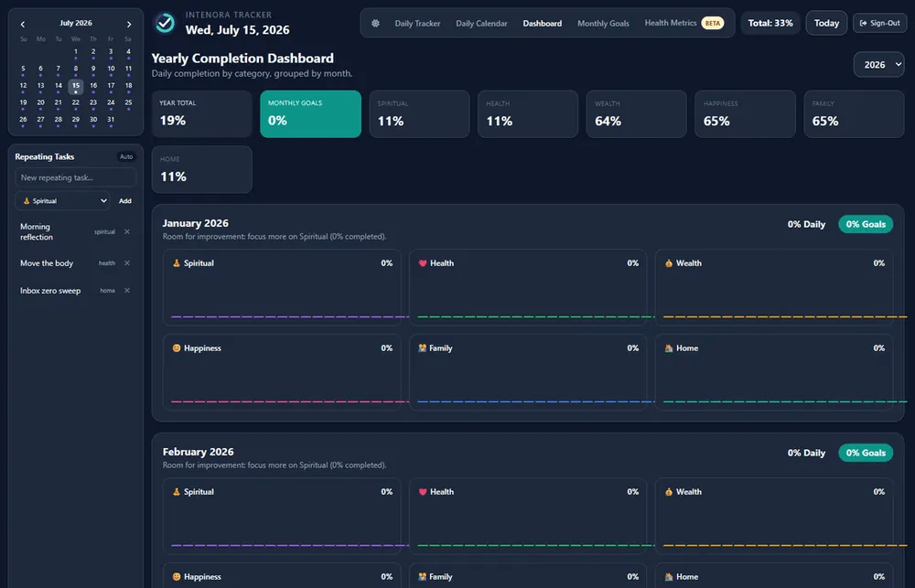Select July 15 in the mini calendar
This screenshot has width=915, height=588.
tap(76, 87)
